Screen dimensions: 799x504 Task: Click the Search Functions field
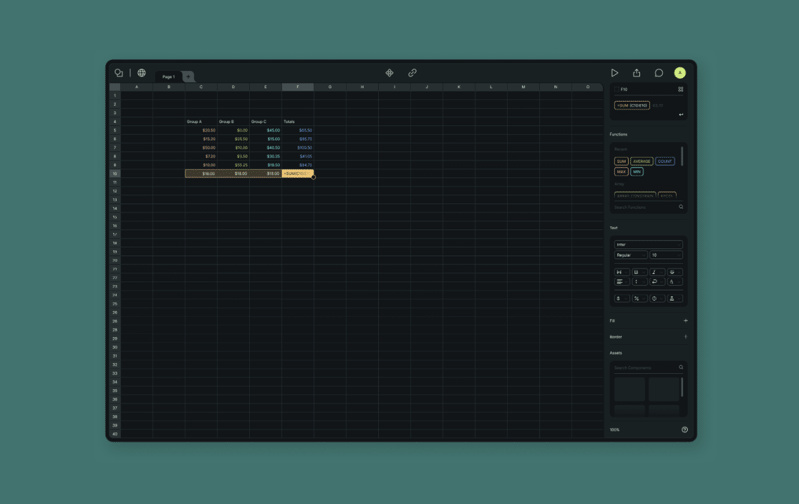tap(648, 207)
